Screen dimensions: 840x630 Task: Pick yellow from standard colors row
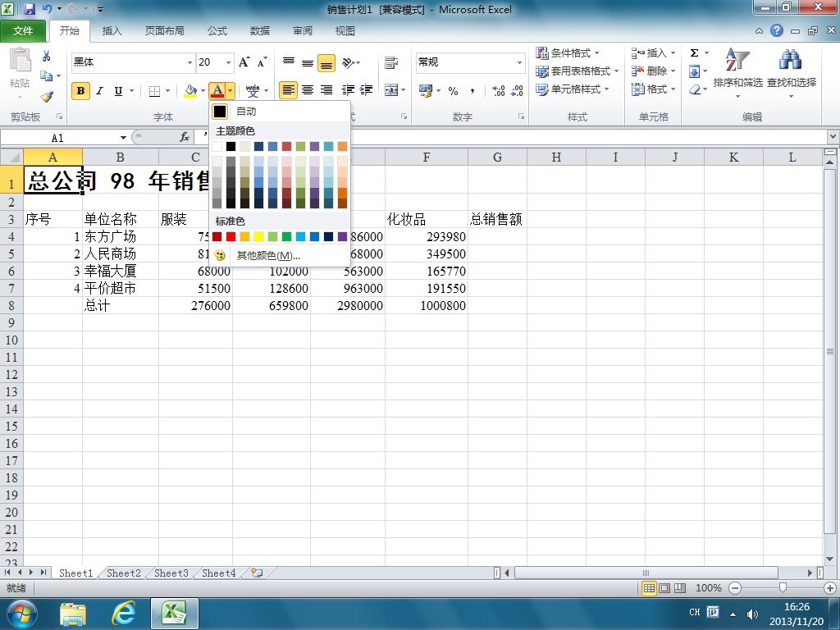[x=258, y=237]
